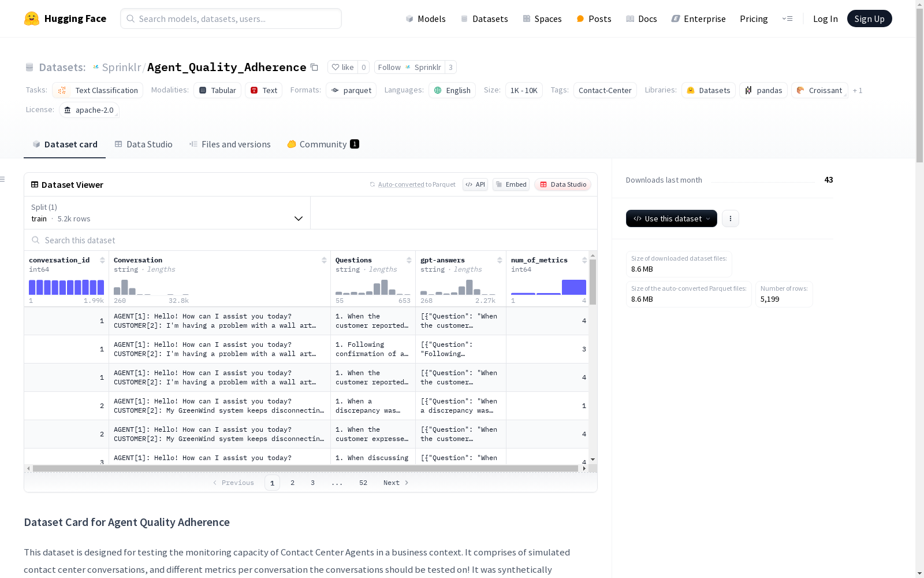Click the Sign Up button
924x578 pixels.
click(870, 18)
